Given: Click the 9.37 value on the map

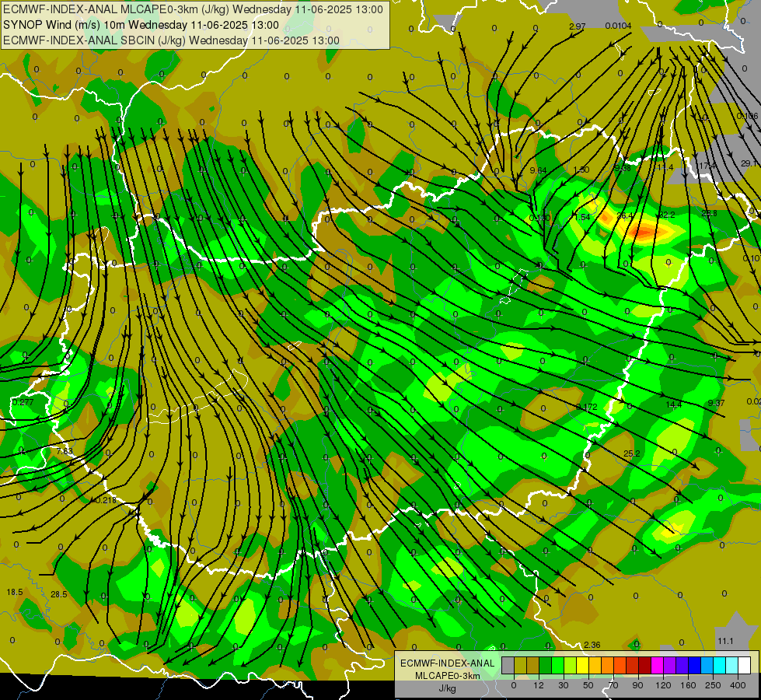Looking at the screenshot, I should coord(717,403).
